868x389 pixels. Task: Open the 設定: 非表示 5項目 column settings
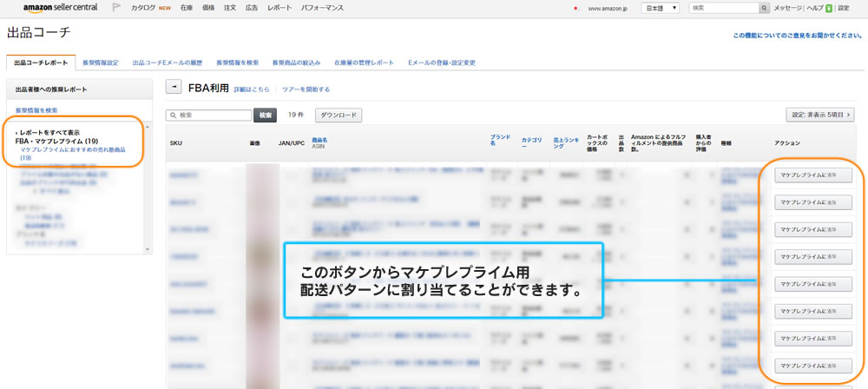tap(820, 115)
